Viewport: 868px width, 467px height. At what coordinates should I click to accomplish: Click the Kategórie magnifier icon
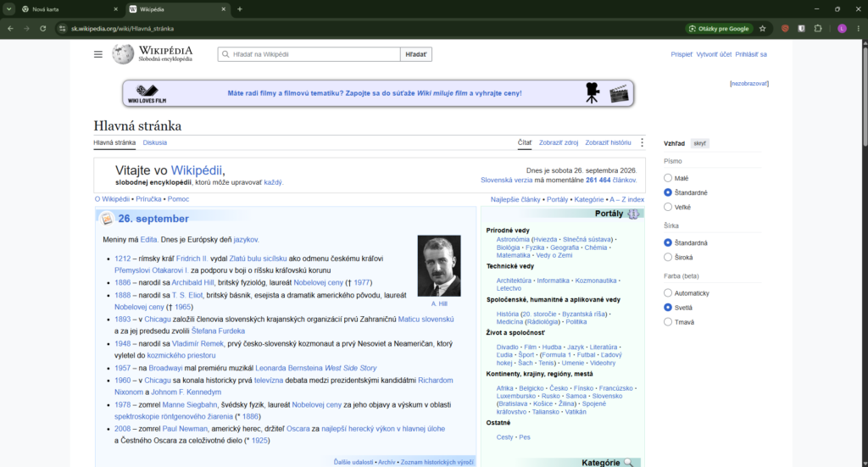pyautogui.click(x=628, y=463)
